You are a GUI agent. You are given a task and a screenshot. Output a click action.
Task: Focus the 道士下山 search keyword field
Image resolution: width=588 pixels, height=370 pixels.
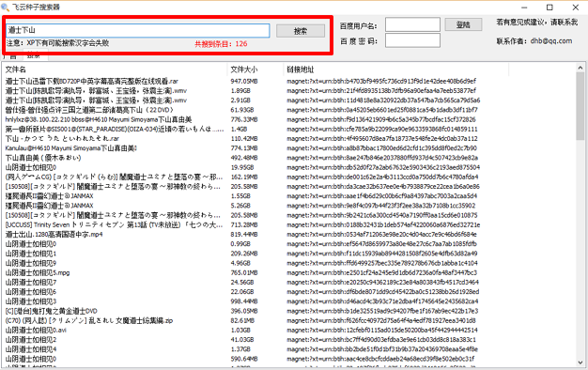click(138, 30)
